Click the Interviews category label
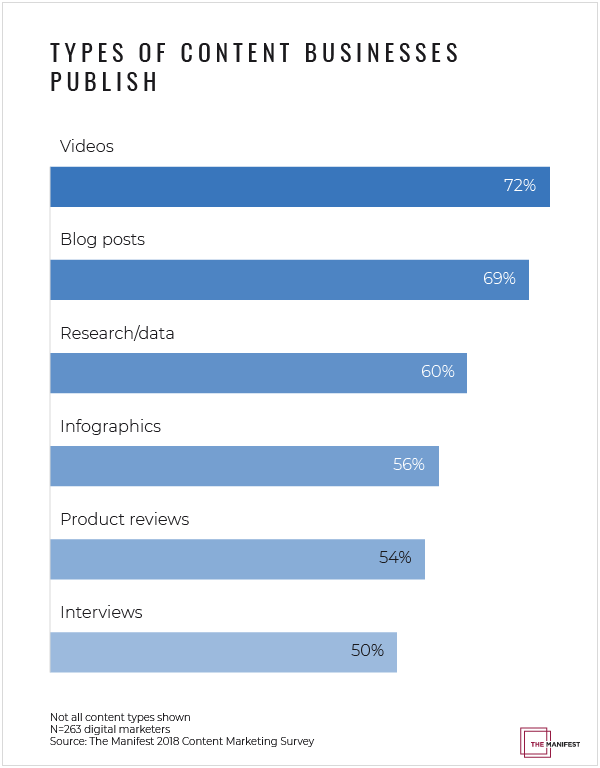Viewport: 600px width, 768px height. pyautogui.click(x=101, y=612)
